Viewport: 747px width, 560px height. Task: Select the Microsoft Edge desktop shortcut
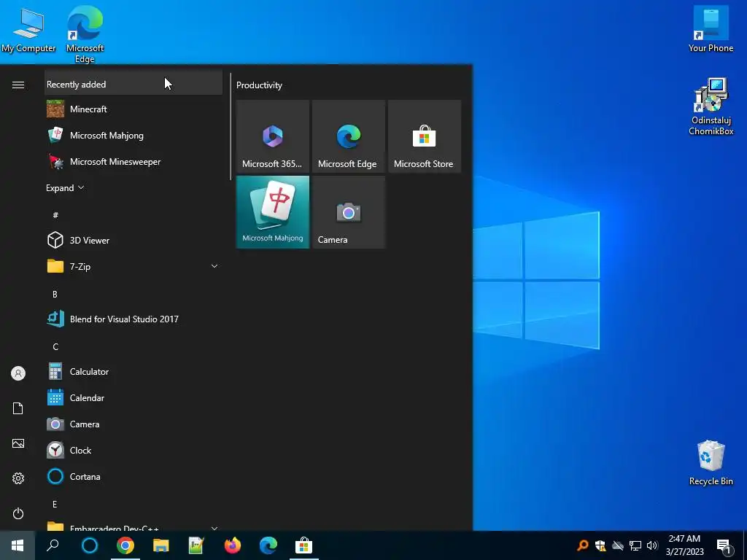(85, 34)
